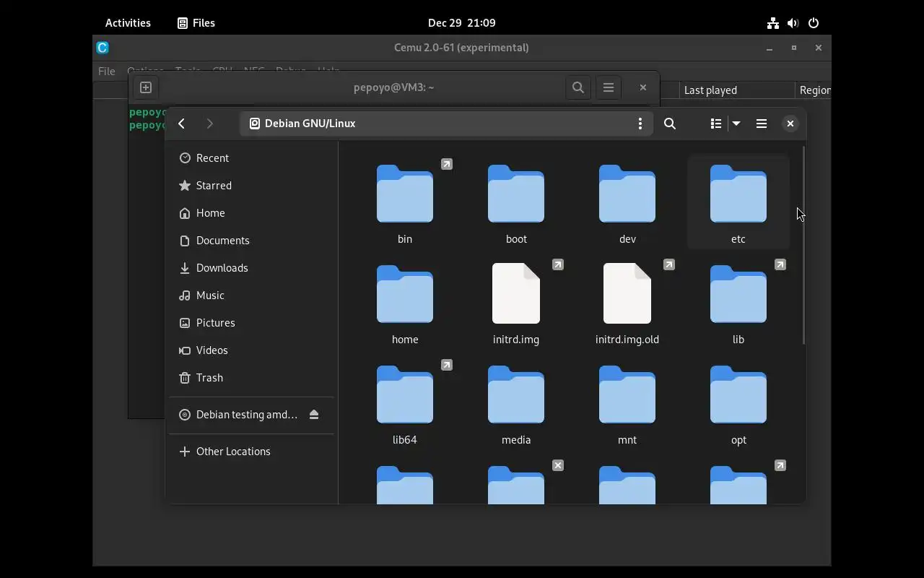Go to Home in the sidebar
Image resolution: width=924 pixels, height=578 pixels.
[x=251, y=213]
